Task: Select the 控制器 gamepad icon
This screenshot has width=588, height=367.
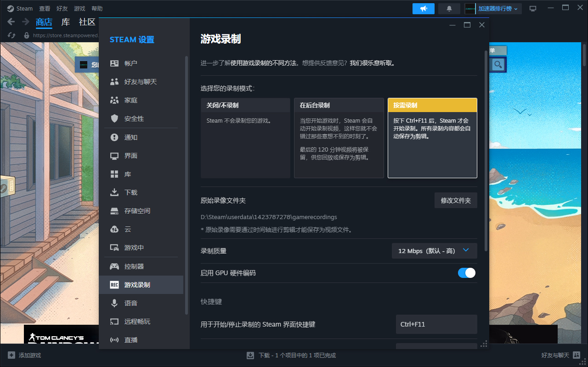Action: tap(114, 266)
